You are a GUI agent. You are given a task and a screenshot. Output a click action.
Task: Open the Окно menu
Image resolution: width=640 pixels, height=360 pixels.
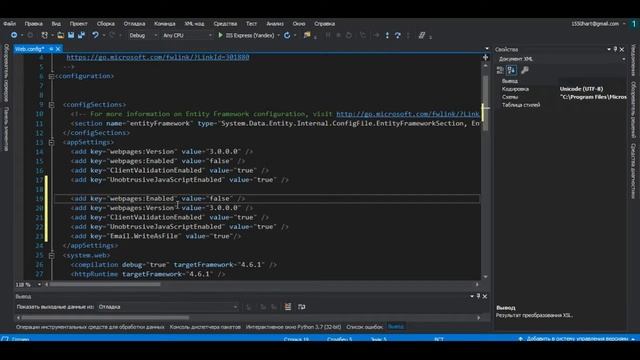(299, 24)
